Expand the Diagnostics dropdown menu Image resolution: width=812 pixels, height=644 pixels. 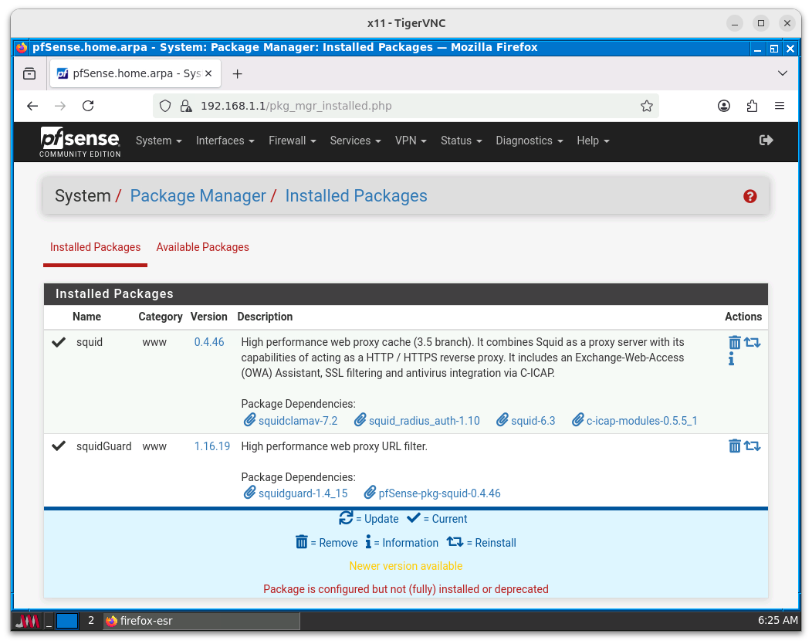529,141
